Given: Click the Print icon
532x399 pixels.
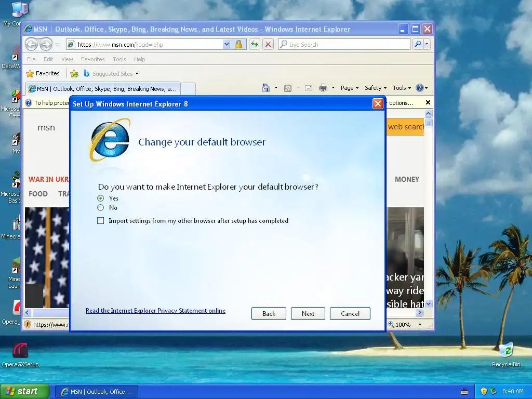Looking at the screenshot, I should 323,88.
